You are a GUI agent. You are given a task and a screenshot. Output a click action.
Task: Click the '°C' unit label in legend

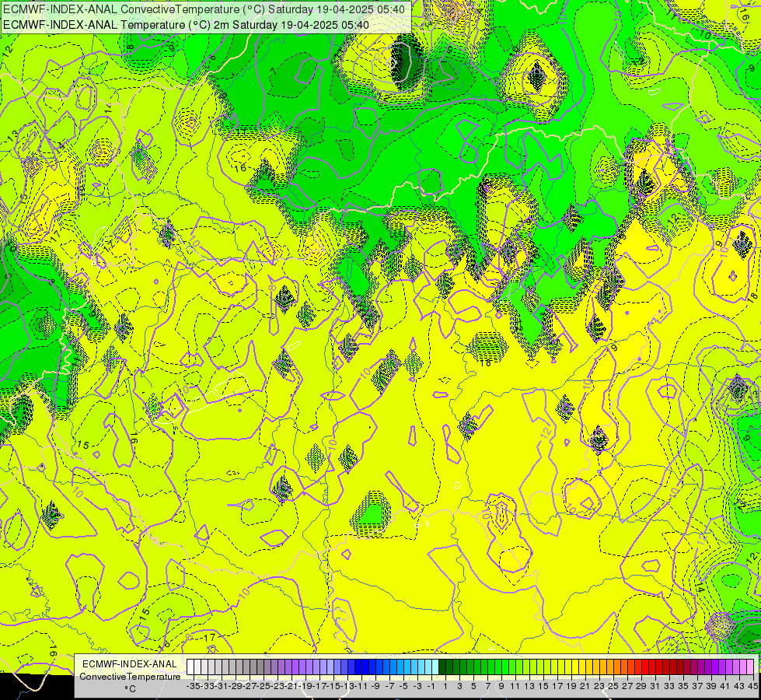[x=130, y=688]
